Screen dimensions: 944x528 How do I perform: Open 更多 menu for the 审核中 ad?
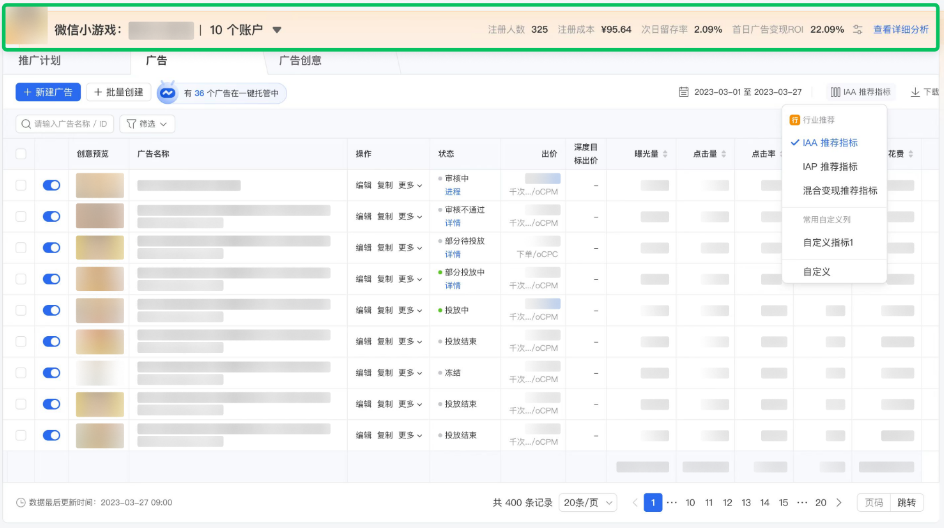tap(410, 185)
